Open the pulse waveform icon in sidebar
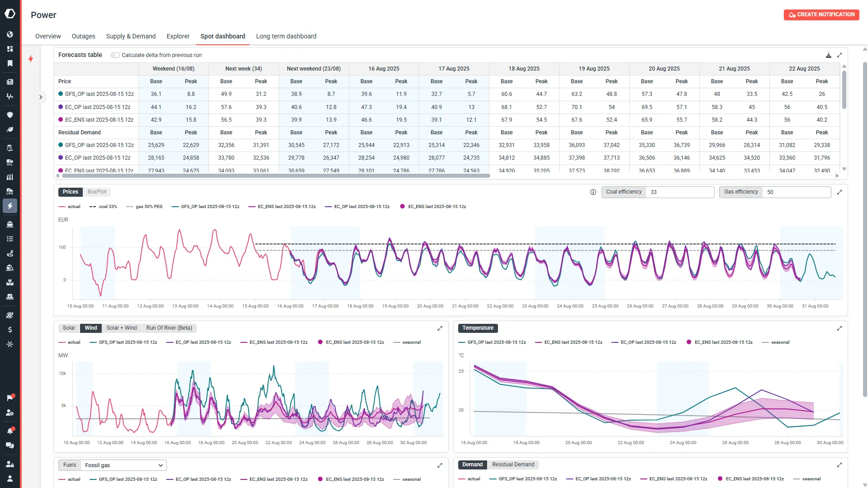The image size is (868, 488). tap(10, 96)
